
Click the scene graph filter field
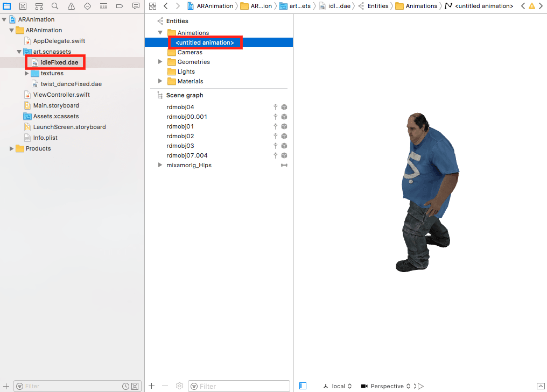239,386
